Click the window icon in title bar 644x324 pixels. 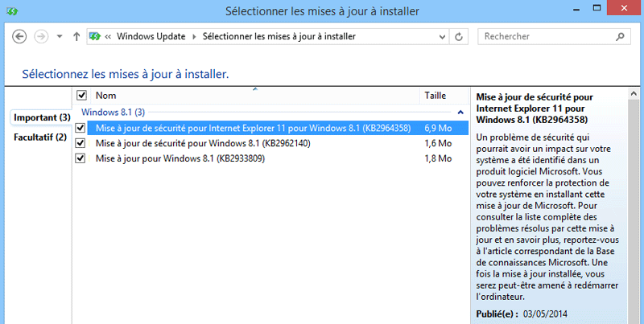[x=10, y=10]
